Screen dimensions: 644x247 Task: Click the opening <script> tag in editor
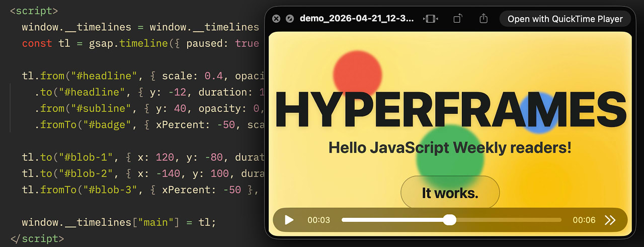pyautogui.click(x=34, y=11)
